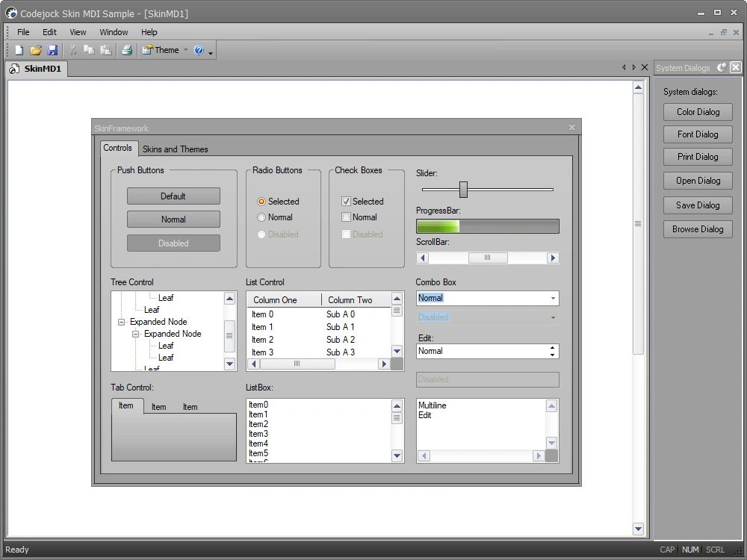This screenshot has height=560, width=747.
Task: Open the File menu
Action: pyautogui.click(x=23, y=32)
